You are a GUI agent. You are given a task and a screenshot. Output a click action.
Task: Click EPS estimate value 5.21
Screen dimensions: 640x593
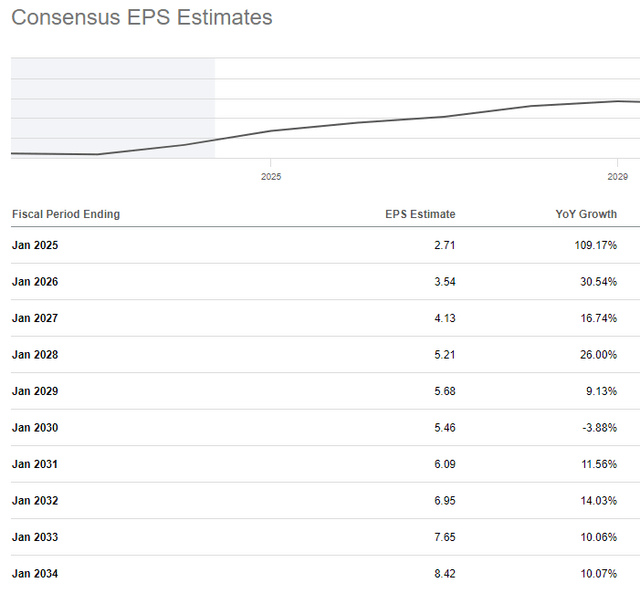click(445, 355)
